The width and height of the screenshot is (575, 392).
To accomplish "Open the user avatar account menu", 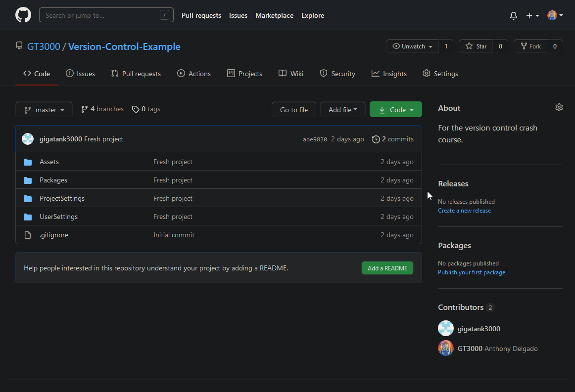I will point(555,15).
